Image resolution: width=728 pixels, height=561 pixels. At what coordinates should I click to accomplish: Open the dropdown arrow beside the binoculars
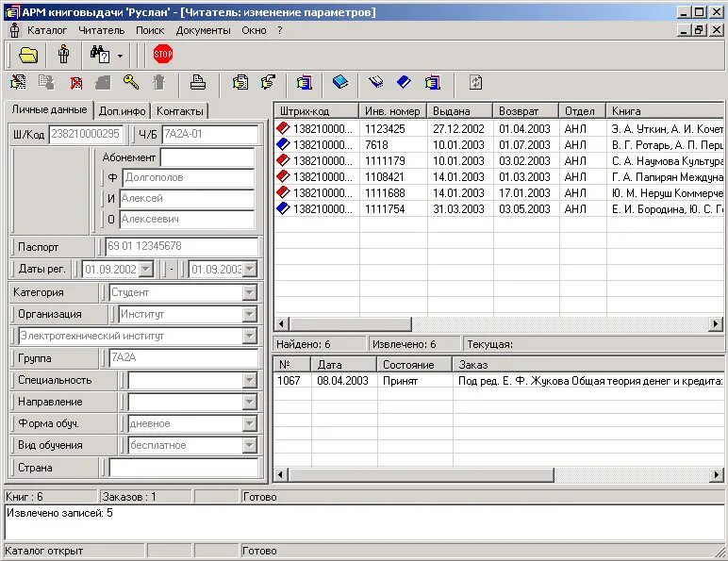click(120, 56)
